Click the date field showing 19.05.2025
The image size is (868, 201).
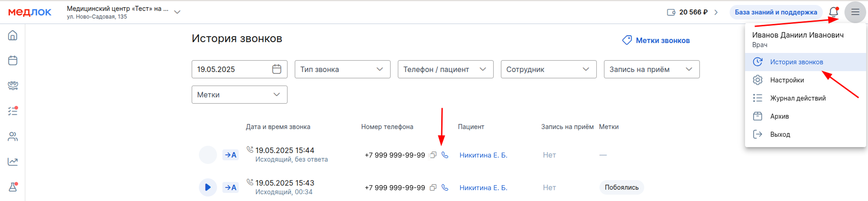point(240,69)
